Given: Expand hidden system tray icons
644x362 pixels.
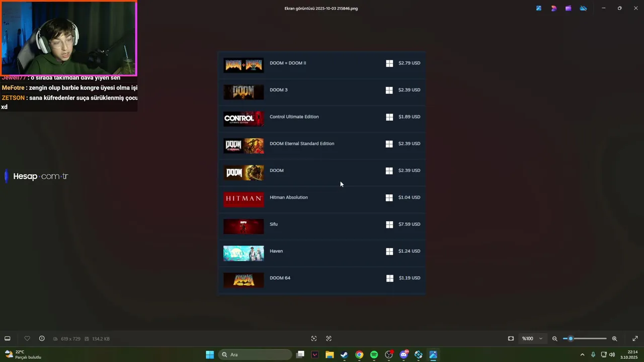Looking at the screenshot, I should 583,354.
